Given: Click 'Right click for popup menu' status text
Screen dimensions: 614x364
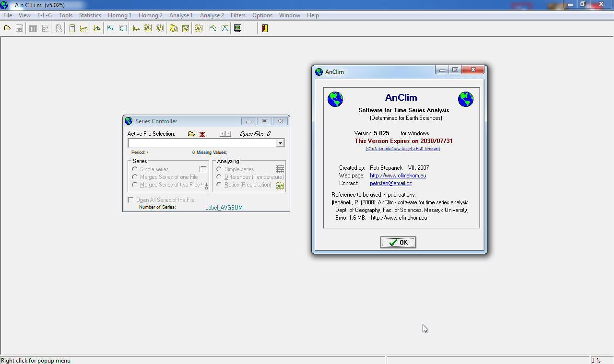Looking at the screenshot, I should click(36, 361).
